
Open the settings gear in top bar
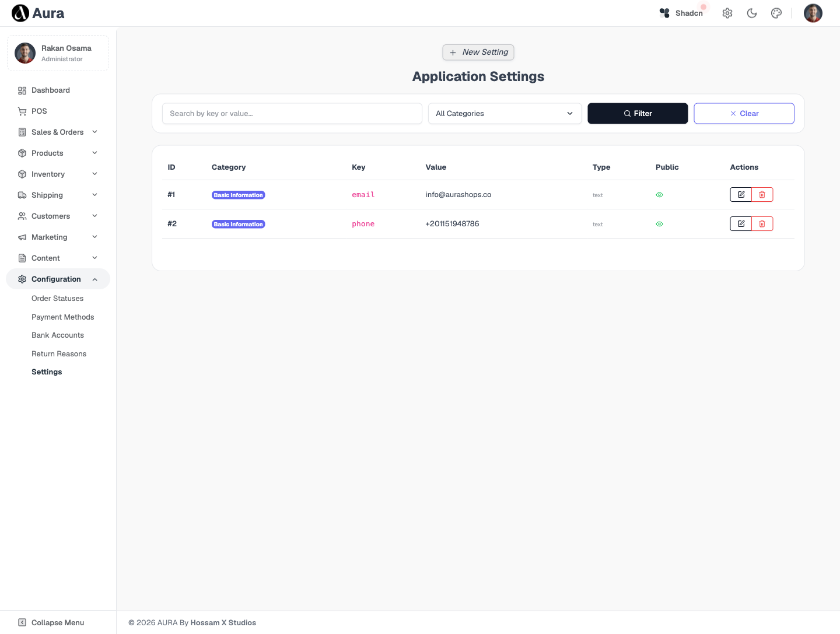click(x=727, y=13)
